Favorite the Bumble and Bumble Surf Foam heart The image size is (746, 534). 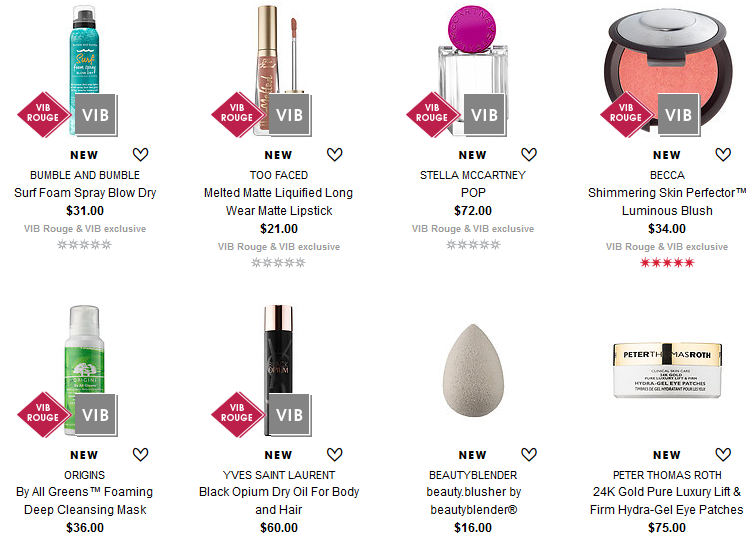pyautogui.click(x=140, y=155)
